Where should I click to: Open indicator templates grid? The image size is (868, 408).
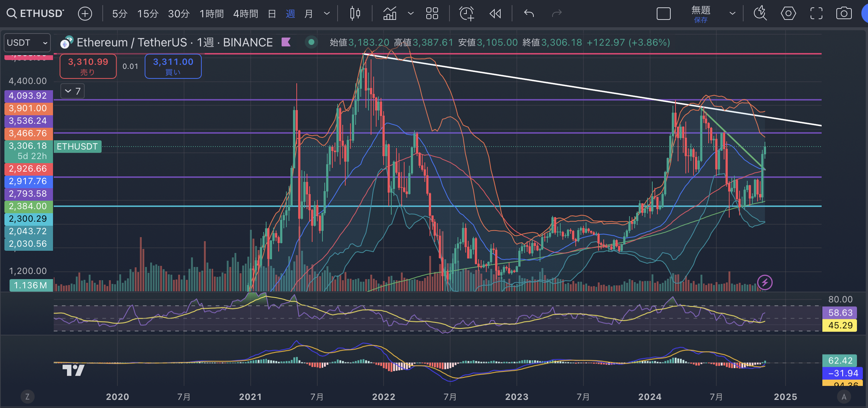tap(432, 14)
